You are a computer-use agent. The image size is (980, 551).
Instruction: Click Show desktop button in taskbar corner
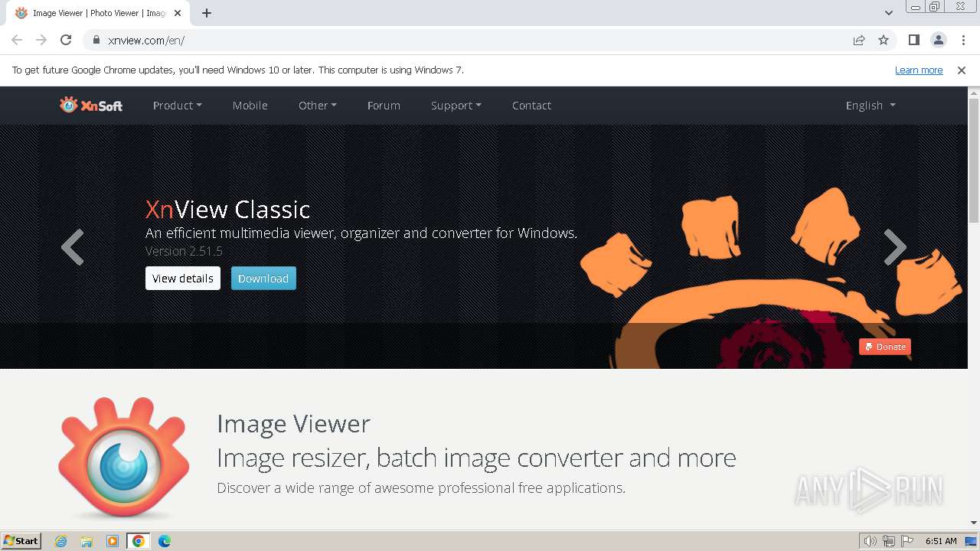pyautogui.click(x=971, y=541)
